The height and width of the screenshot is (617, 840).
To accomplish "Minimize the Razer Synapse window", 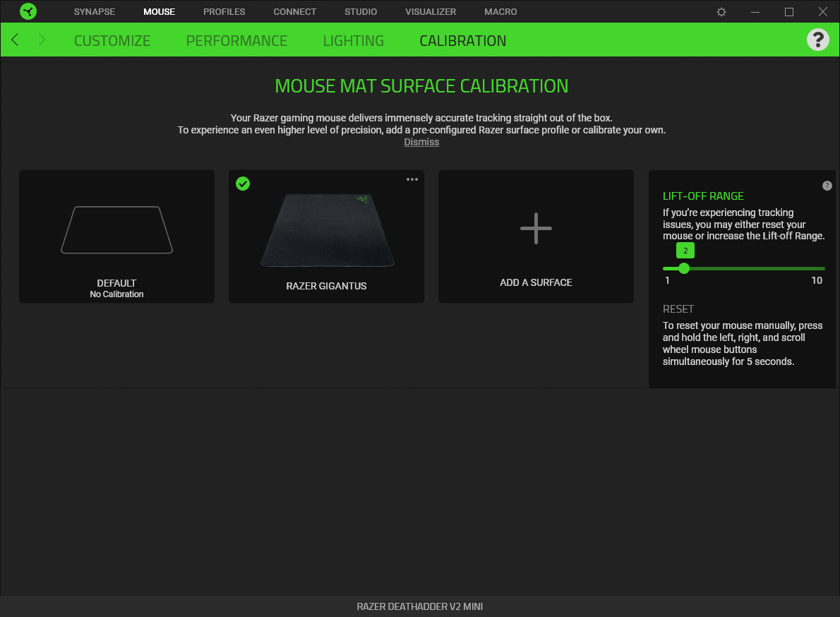I will pos(755,12).
